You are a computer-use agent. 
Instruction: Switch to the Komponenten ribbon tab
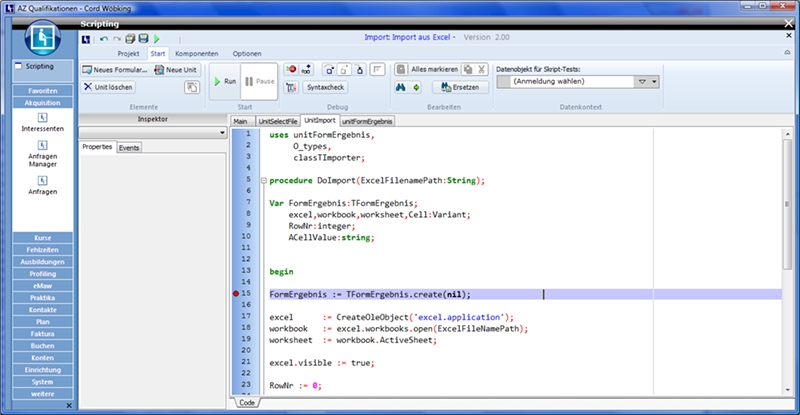click(196, 53)
